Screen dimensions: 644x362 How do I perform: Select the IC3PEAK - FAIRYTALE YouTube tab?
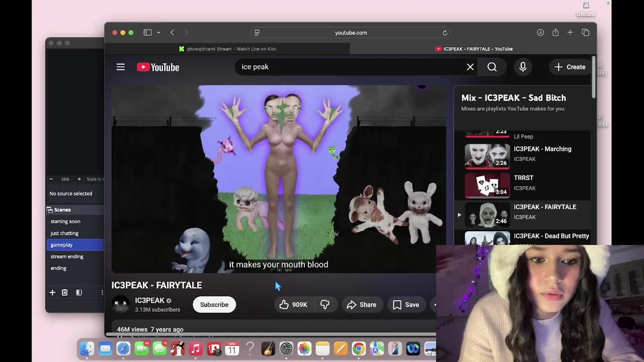pyautogui.click(x=473, y=49)
